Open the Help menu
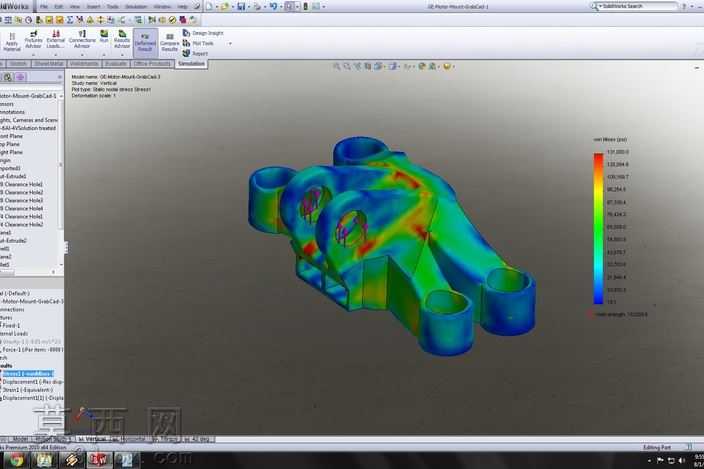Viewport: 704px width, 469px height. point(182,7)
